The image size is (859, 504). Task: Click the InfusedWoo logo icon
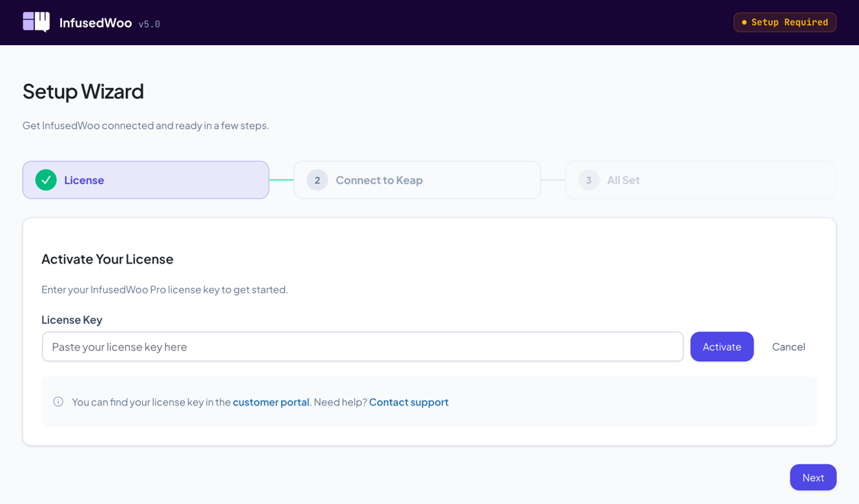click(x=34, y=22)
